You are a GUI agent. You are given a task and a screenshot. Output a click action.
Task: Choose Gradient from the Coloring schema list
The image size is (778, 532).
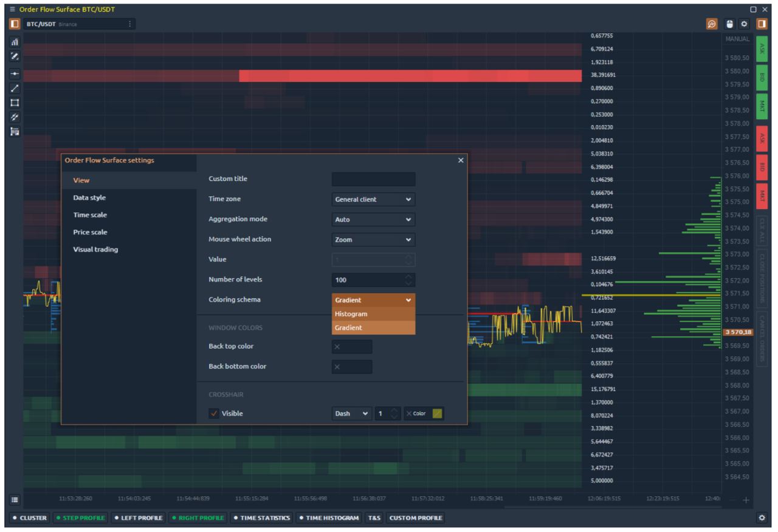coord(373,327)
